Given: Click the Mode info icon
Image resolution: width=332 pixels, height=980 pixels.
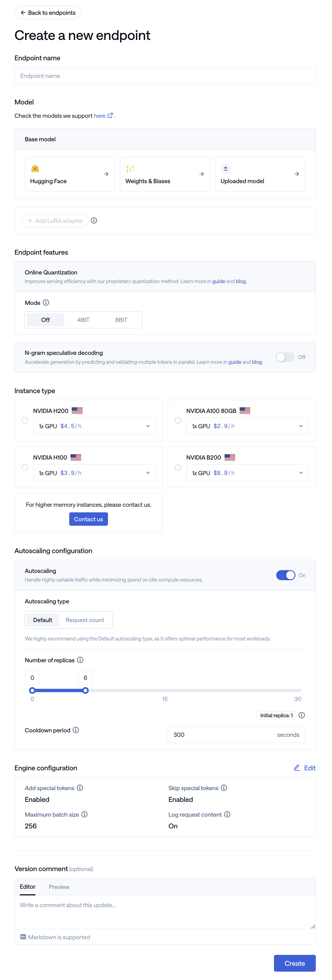Looking at the screenshot, I should pyautogui.click(x=46, y=302).
